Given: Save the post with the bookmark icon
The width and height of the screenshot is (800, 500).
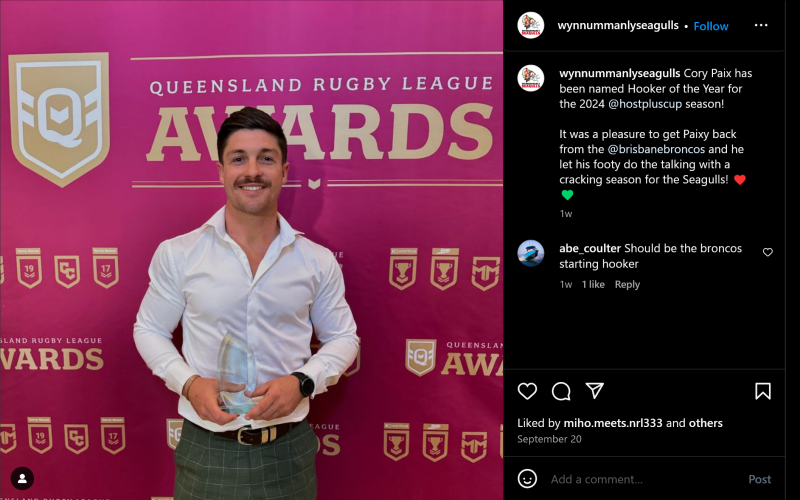Looking at the screenshot, I should [x=763, y=391].
